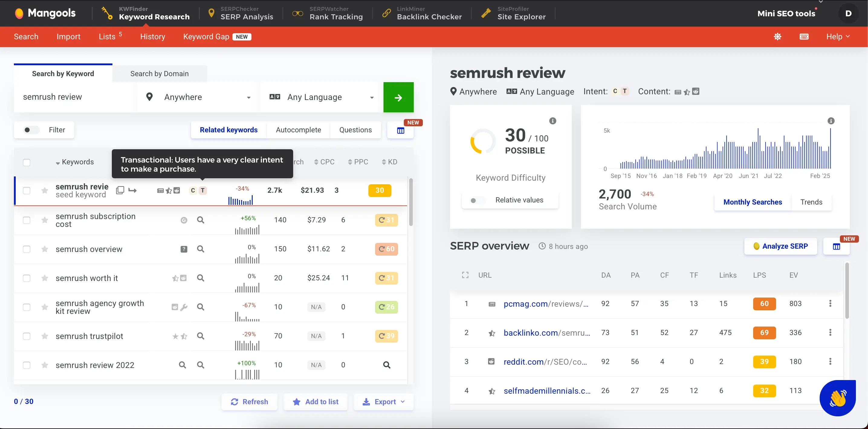Go to SERPChecker SERP Analysis
Viewport: 868px width, 429px height.
[x=241, y=14]
